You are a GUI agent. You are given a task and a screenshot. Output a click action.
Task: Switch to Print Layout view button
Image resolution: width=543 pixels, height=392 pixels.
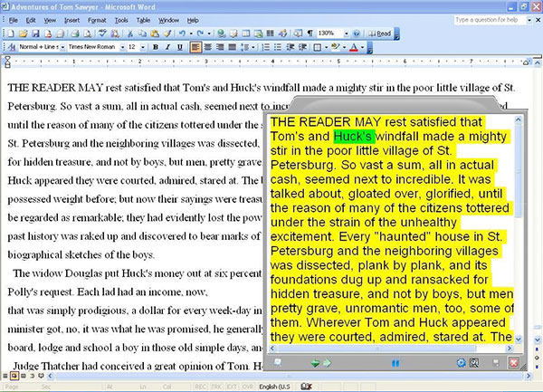[24, 376]
